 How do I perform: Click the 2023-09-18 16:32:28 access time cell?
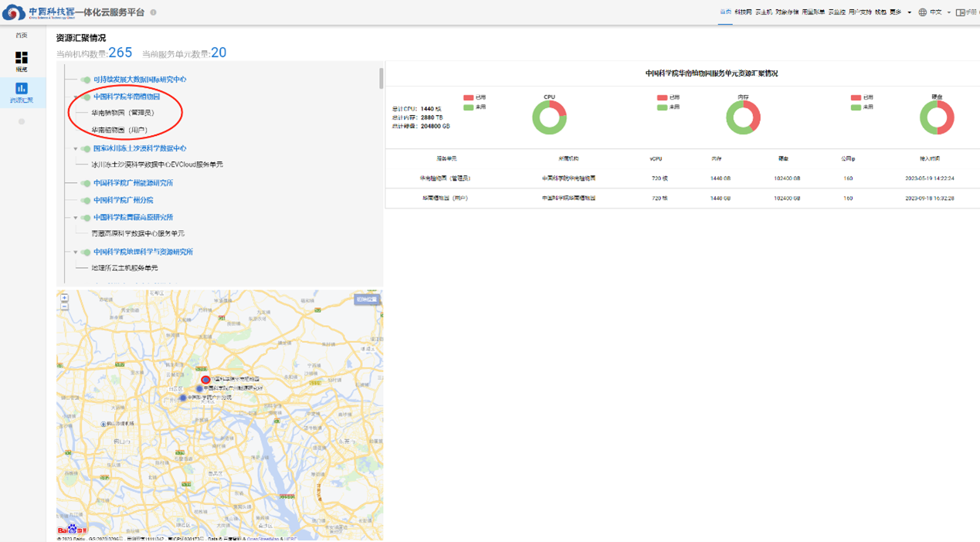click(930, 198)
